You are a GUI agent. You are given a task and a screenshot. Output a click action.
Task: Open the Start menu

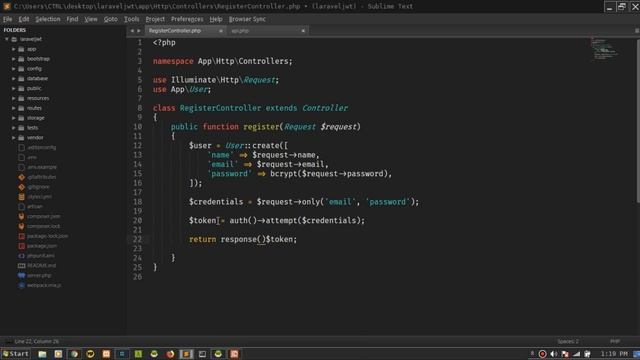coord(16,354)
